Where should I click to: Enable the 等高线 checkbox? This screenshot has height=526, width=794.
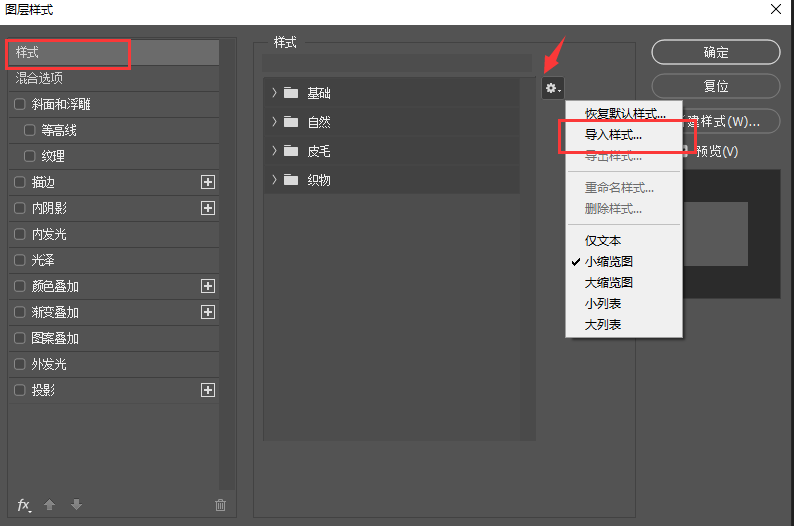coord(30,130)
